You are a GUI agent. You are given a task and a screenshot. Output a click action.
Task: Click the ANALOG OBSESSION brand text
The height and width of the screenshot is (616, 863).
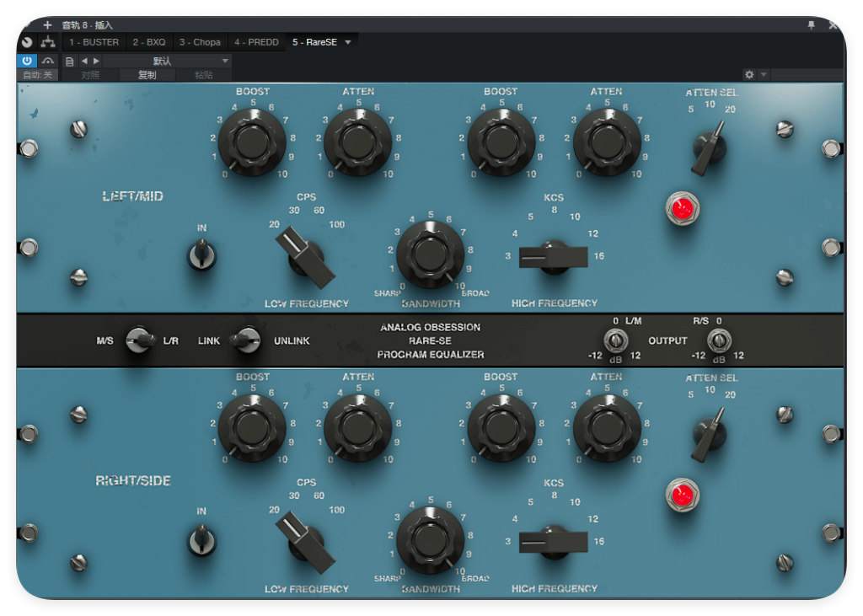click(x=431, y=327)
